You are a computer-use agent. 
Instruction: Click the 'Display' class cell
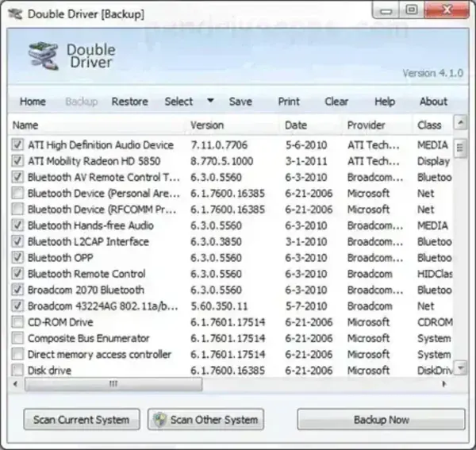tap(433, 161)
